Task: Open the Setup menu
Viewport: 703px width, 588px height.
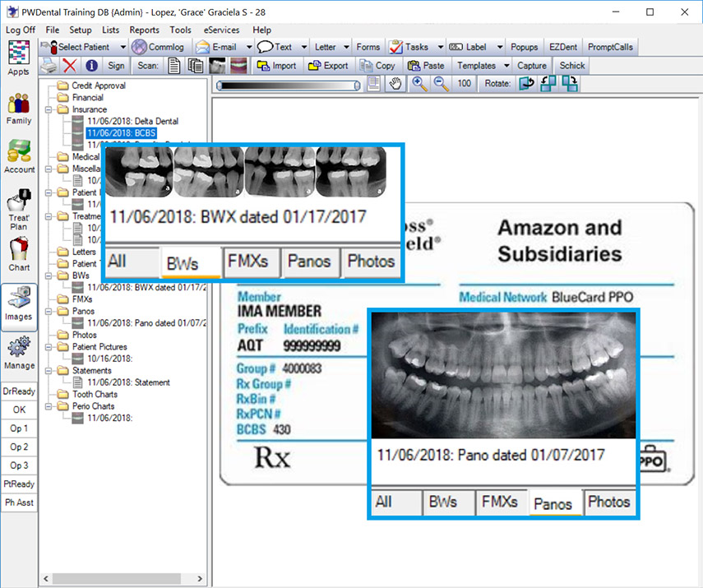Action: [x=81, y=30]
